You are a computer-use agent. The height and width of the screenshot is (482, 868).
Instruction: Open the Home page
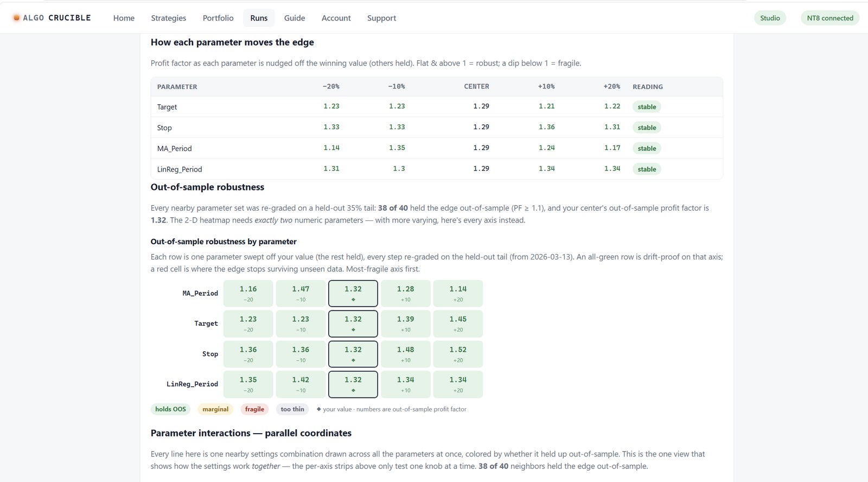pyautogui.click(x=124, y=18)
